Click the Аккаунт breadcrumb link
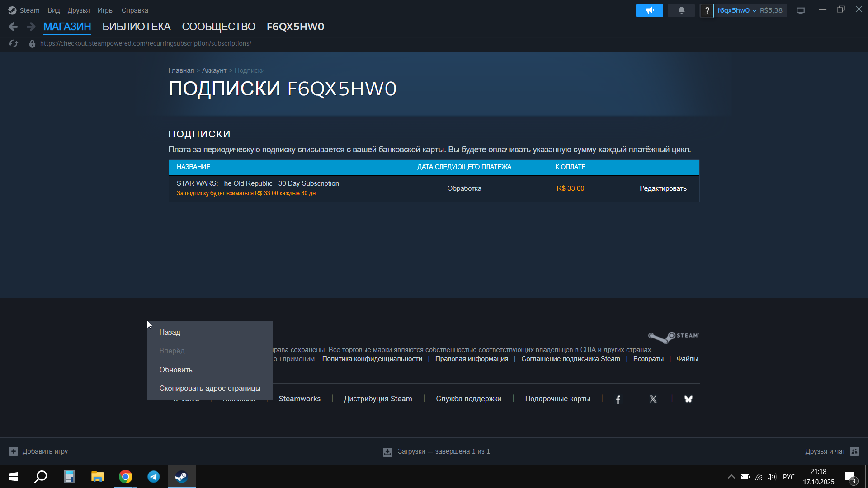This screenshot has height=488, width=868. [x=214, y=70]
